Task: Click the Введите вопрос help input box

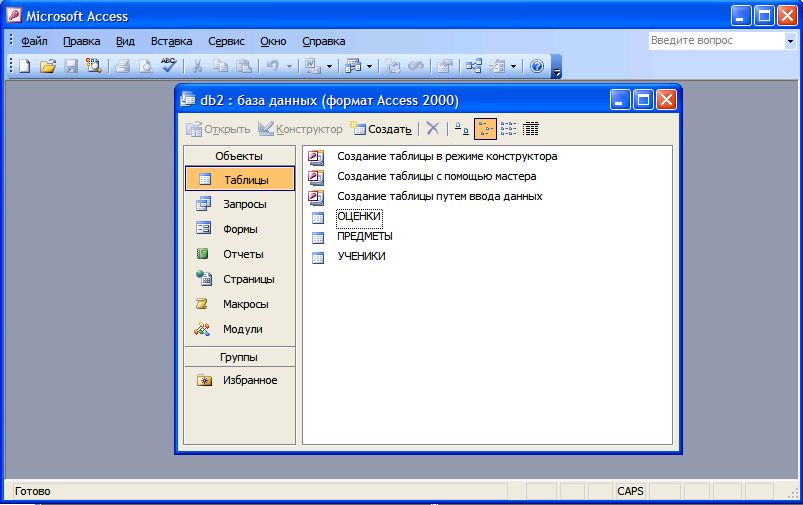Action: (x=714, y=41)
